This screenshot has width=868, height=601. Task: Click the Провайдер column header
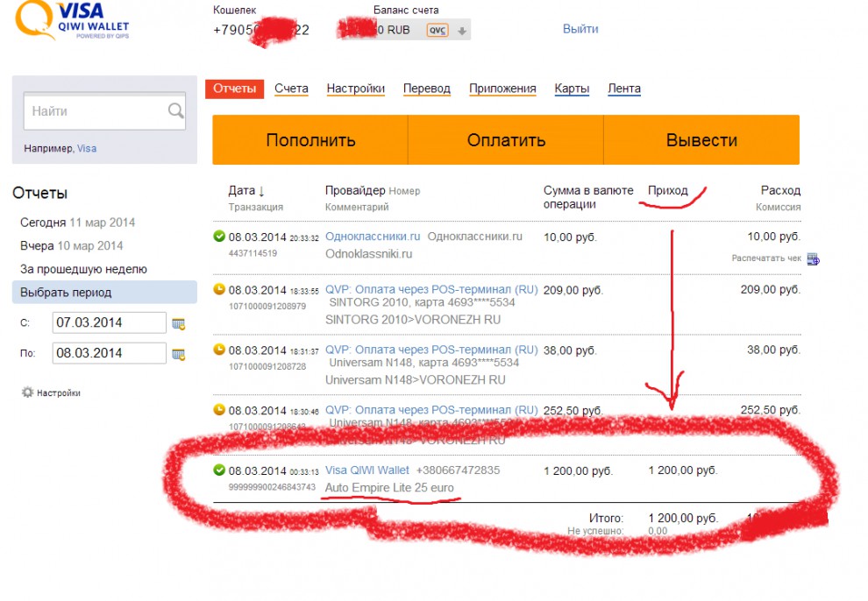pyautogui.click(x=355, y=190)
